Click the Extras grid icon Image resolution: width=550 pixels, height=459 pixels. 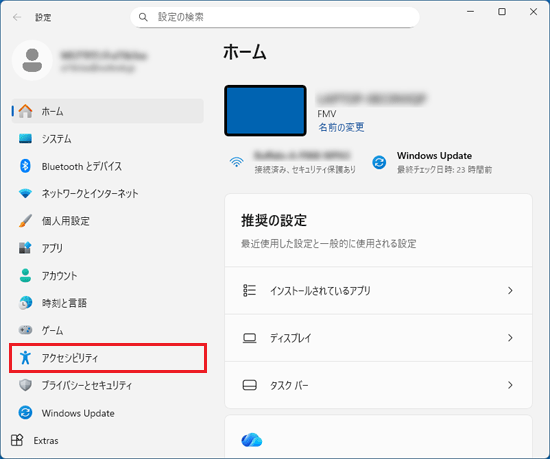coord(17,440)
